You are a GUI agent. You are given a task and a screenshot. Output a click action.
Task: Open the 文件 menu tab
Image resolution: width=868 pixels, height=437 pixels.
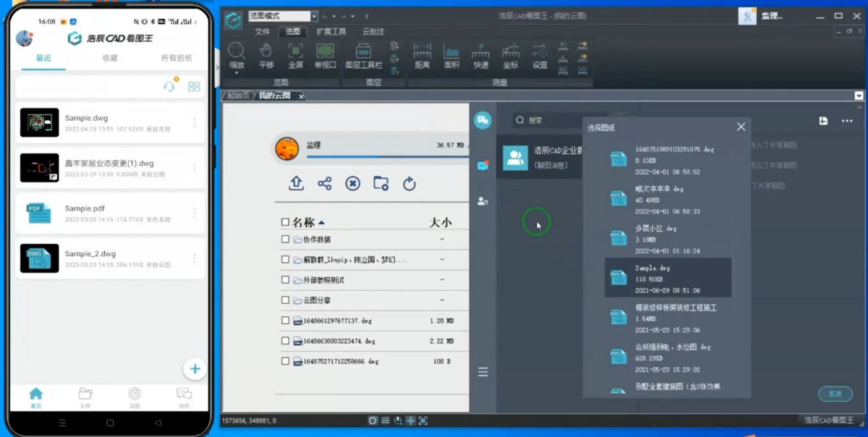click(x=263, y=32)
